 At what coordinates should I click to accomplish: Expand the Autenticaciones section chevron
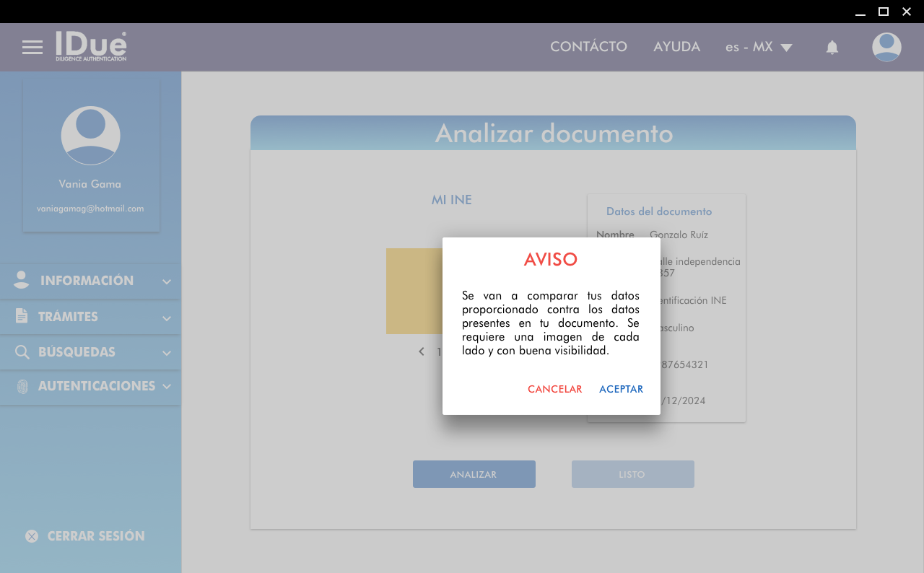click(167, 387)
